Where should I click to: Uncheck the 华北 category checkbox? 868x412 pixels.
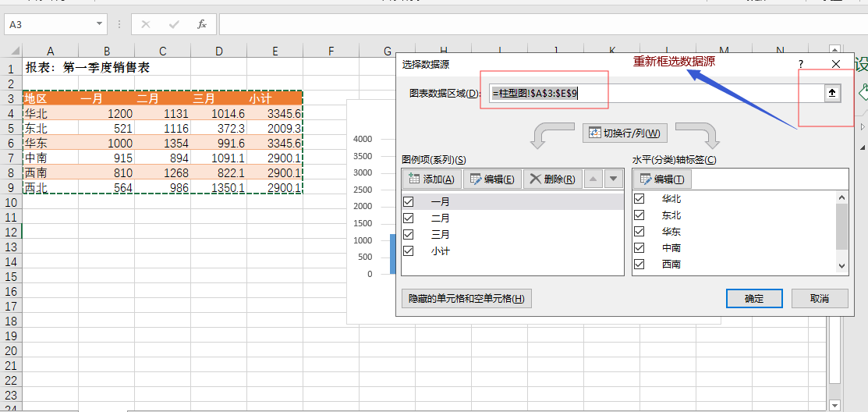(x=639, y=198)
